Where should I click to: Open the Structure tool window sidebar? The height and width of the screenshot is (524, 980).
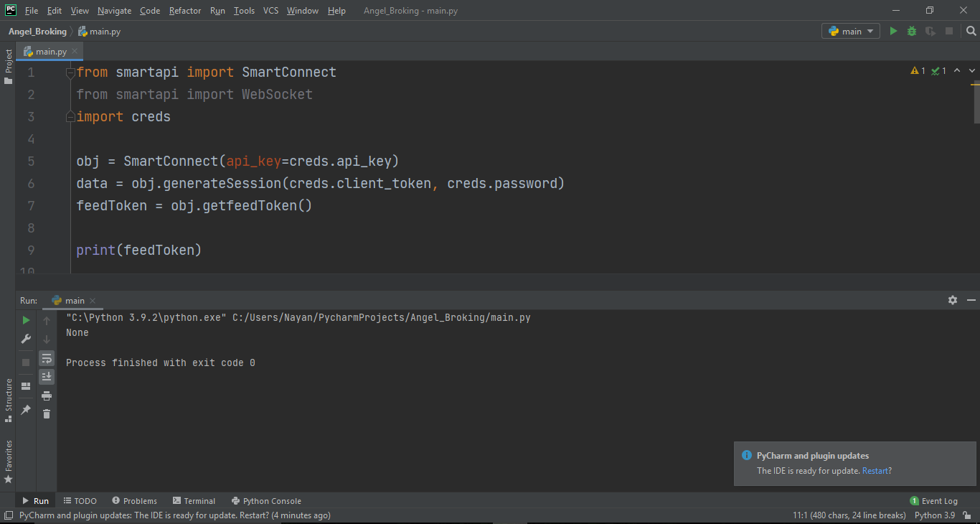[x=8, y=401]
